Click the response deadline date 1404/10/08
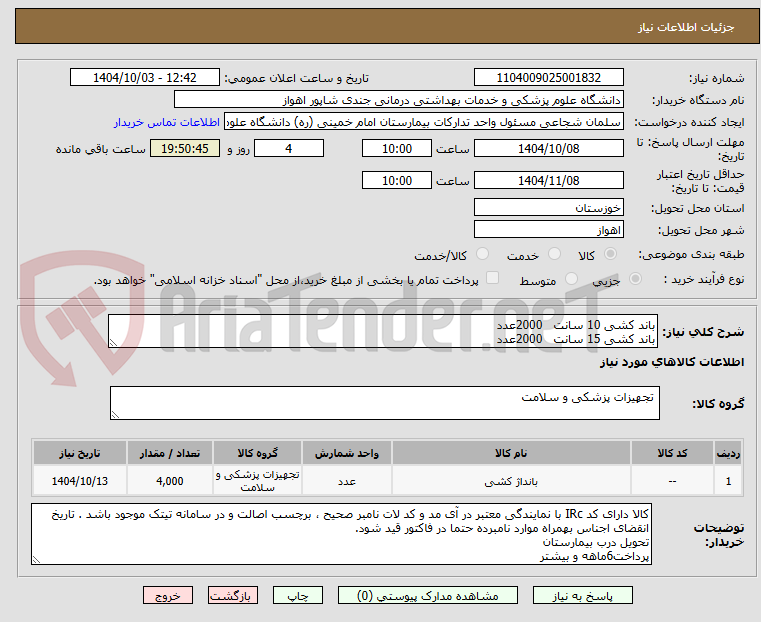Image resolution: width=761 pixels, height=622 pixels. point(548,148)
